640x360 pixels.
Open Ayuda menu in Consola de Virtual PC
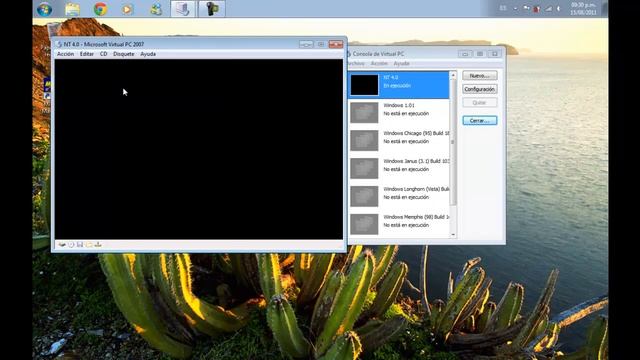coord(402,63)
